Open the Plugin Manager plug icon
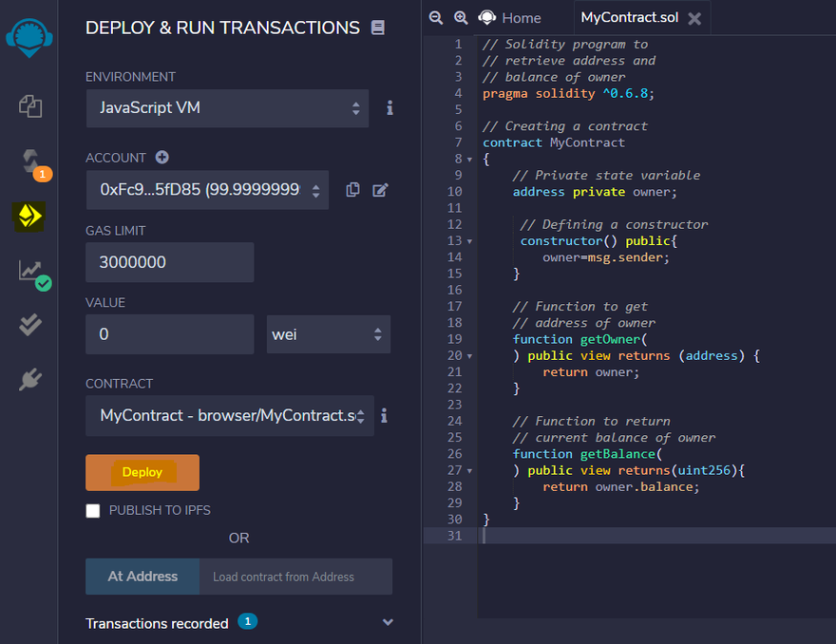This screenshot has width=836, height=644. pos(29,380)
